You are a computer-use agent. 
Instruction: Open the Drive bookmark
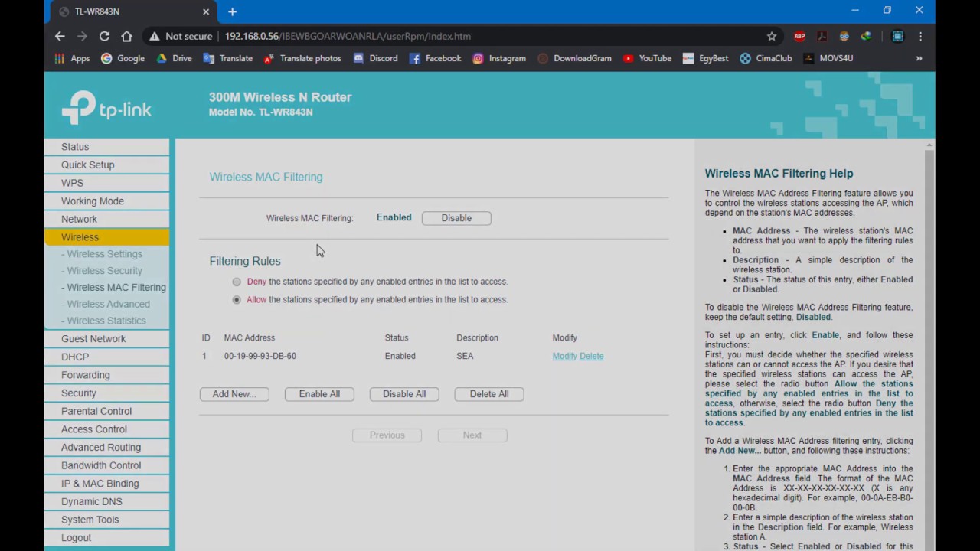click(x=174, y=58)
